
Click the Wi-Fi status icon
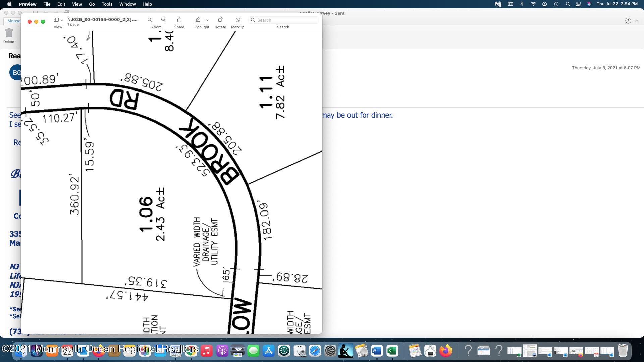click(x=533, y=4)
